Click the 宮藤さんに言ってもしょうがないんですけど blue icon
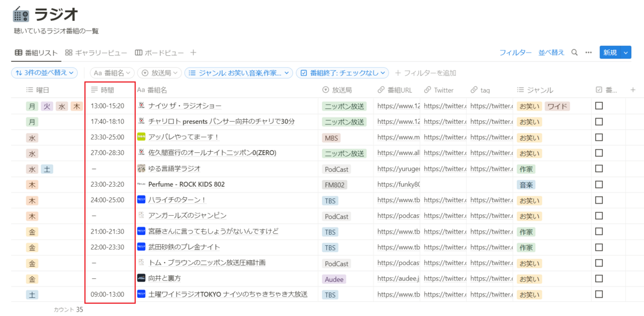Screen dimensions: 644x316 tap(141, 231)
